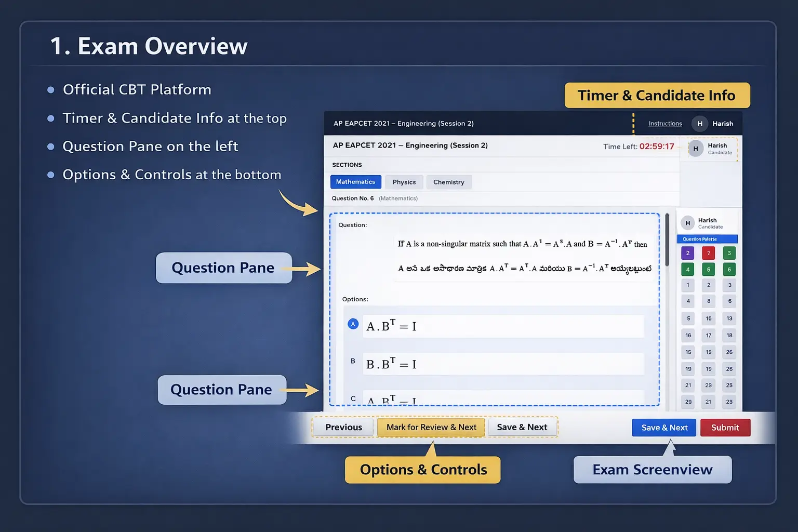Screen dimensions: 798x532
Task: Go to question 13 in the palette
Action: (x=729, y=318)
